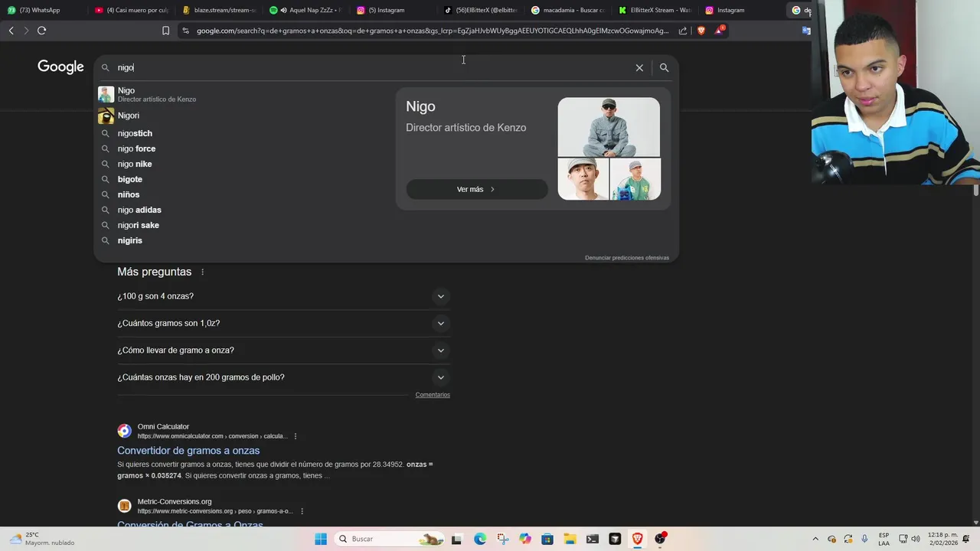Switch to the ElBitterX Stream Kick tab
Image resolution: width=980 pixels, height=551 pixels.
click(x=656, y=10)
